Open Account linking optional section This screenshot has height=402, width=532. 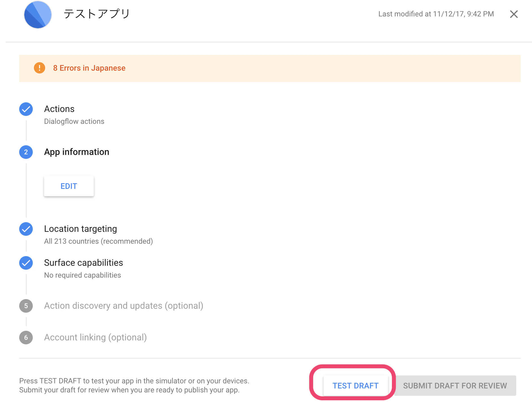pos(95,337)
